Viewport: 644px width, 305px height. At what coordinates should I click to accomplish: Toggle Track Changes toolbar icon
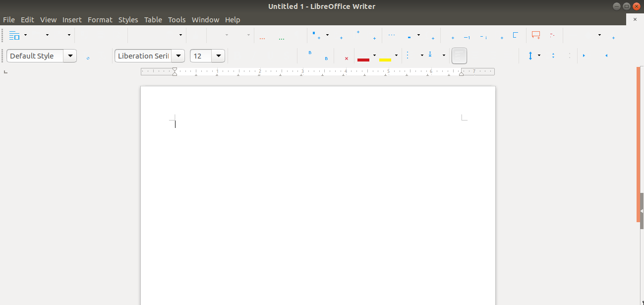[x=552, y=35]
